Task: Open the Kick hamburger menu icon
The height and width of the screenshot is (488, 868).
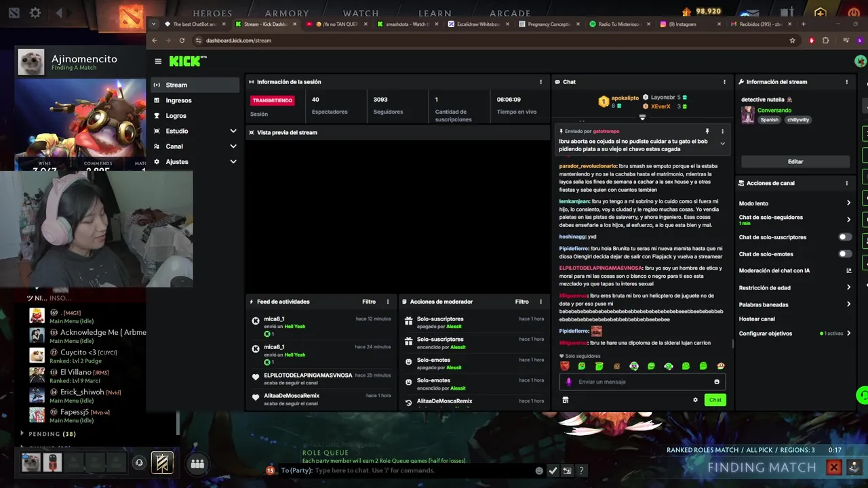Action: tap(158, 61)
